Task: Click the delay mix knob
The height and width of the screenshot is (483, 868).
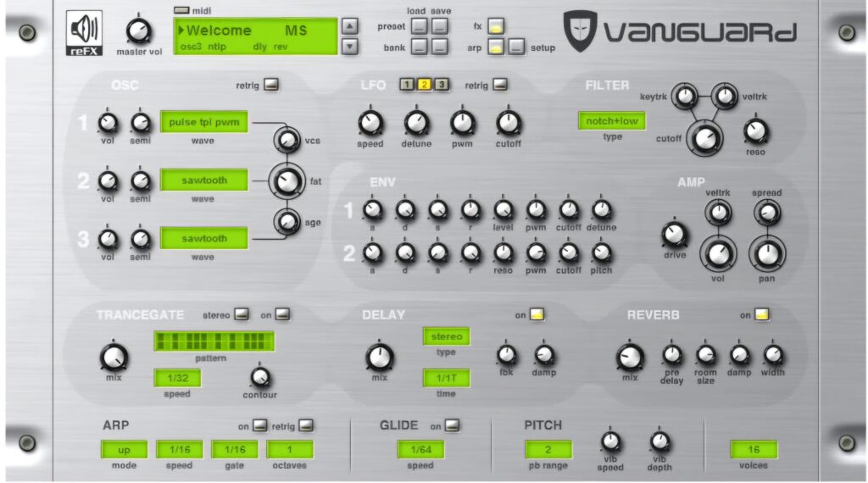Action: coord(380,358)
